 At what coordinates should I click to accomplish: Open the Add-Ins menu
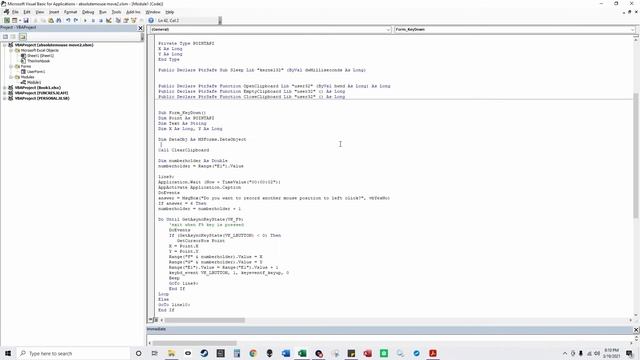(x=133, y=12)
